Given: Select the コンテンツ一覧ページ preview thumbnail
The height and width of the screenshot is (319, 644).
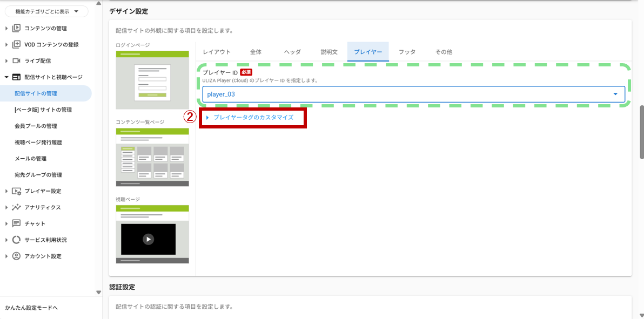Looking at the screenshot, I should pyautogui.click(x=152, y=157).
